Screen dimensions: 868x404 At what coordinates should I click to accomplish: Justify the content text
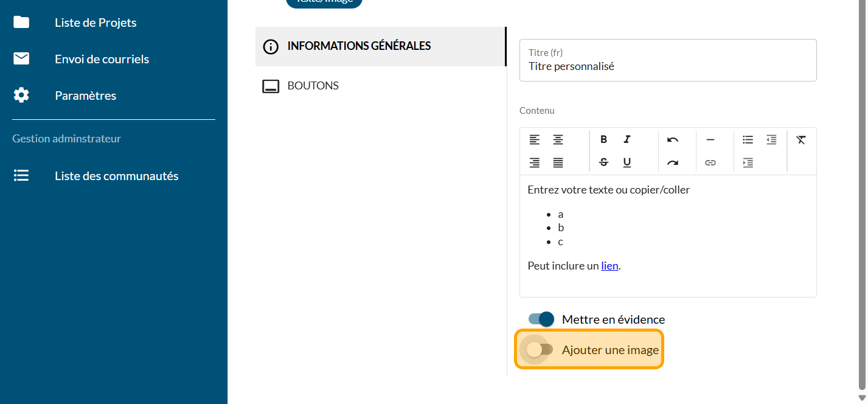coord(558,162)
